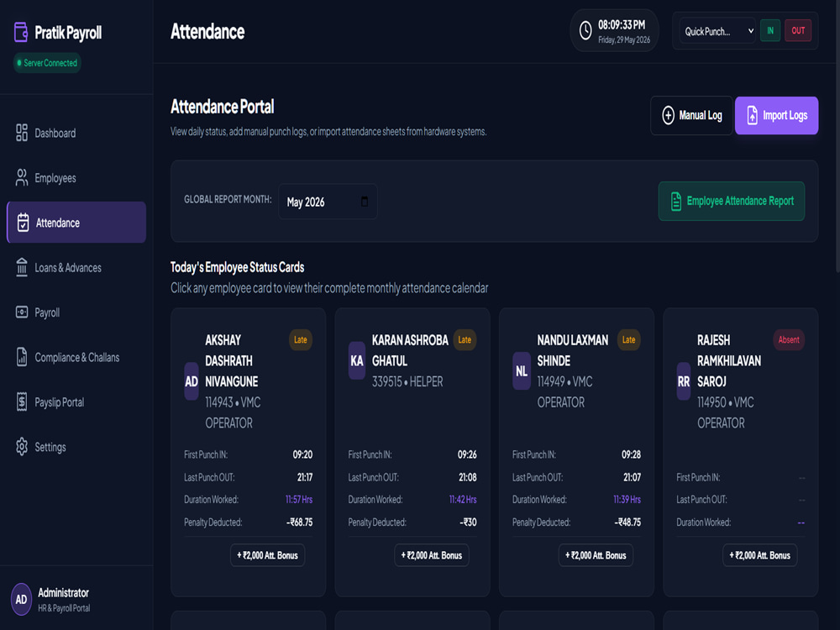
Task: Open the Settings menu item
Action: pos(76,447)
